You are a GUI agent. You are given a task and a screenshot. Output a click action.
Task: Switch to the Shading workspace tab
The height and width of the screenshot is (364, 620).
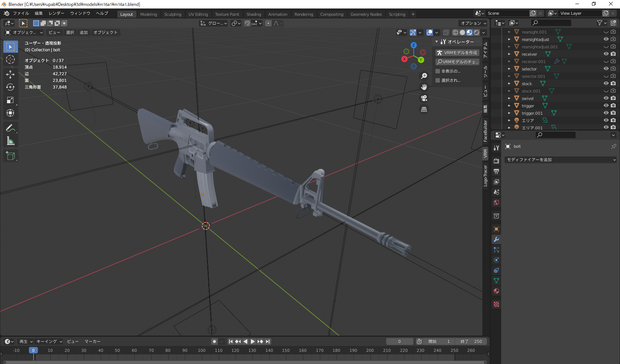[x=253, y=14]
